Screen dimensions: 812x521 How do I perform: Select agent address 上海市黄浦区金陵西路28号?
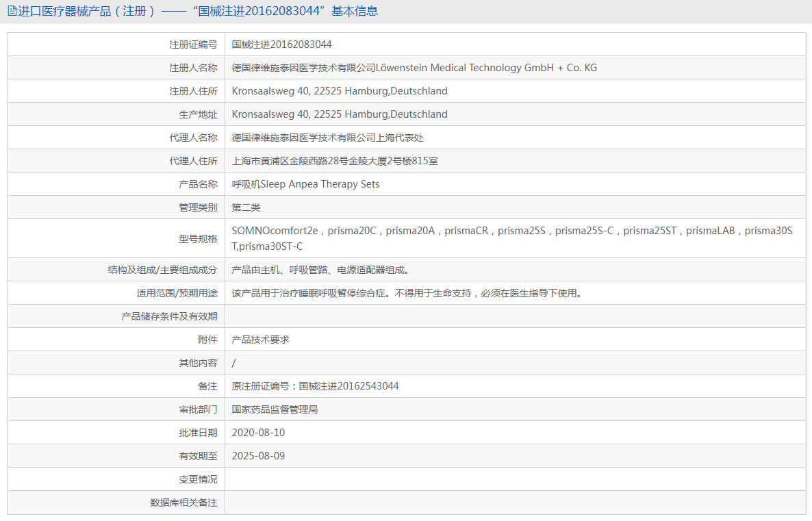click(290, 161)
